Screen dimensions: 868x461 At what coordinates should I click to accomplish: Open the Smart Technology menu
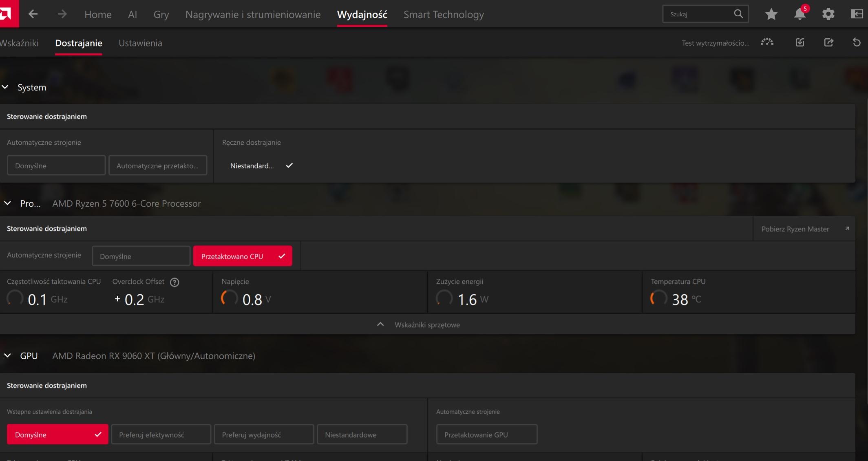coord(444,15)
